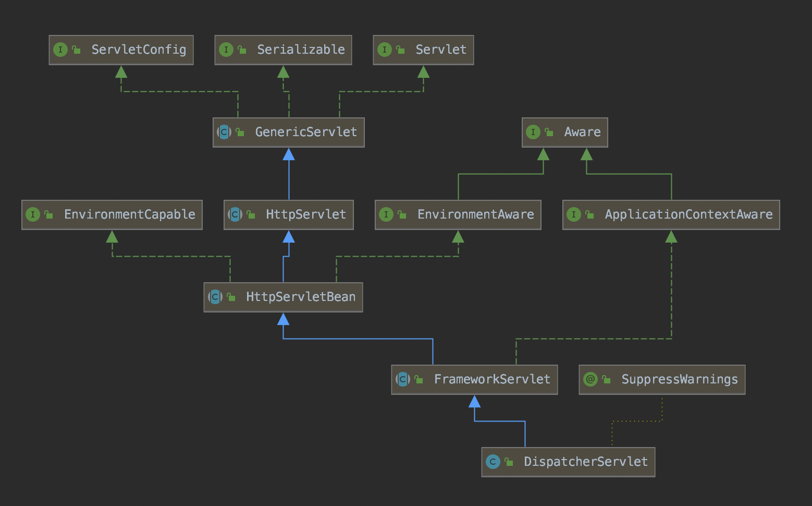Select the EnvironmentCapable label text

tap(129, 215)
